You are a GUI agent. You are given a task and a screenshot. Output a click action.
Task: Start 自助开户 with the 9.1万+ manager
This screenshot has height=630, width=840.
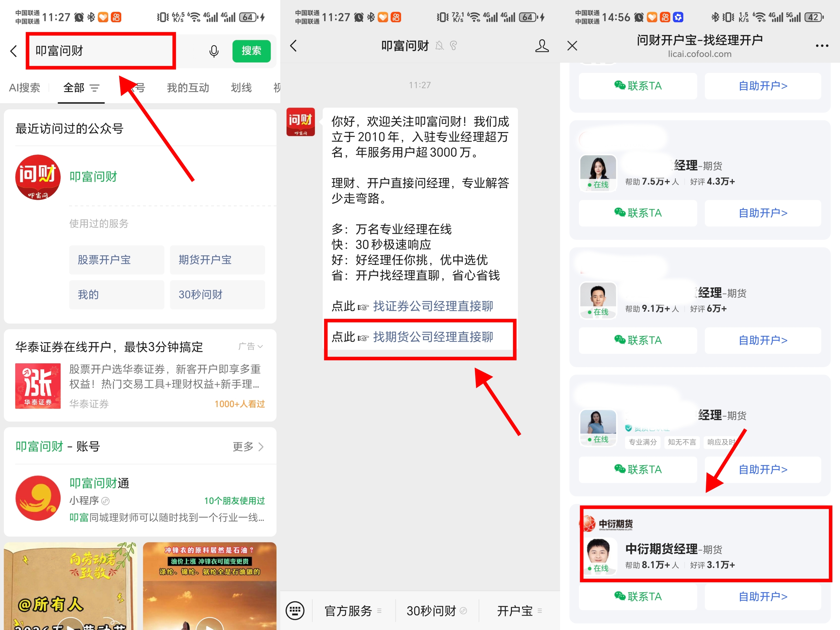(763, 340)
